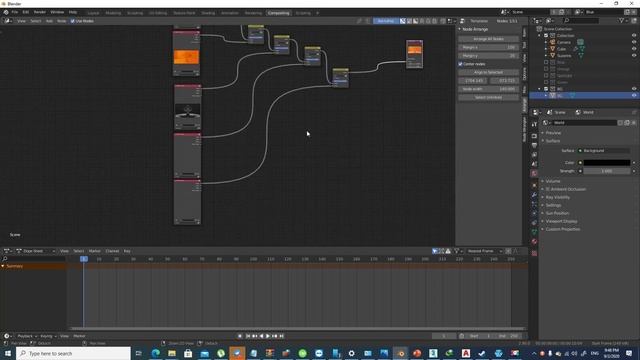This screenshot has width=640, height=360.
Task: Toggle the Use Nodes checkbox
Action: (73, 21)
